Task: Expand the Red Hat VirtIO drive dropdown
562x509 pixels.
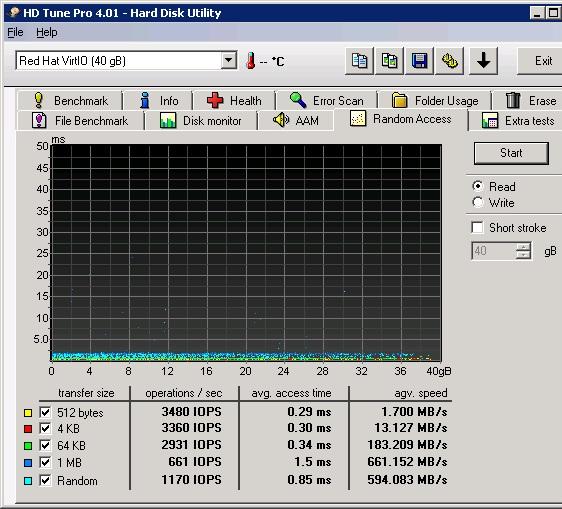Action: tap(228, 61)
